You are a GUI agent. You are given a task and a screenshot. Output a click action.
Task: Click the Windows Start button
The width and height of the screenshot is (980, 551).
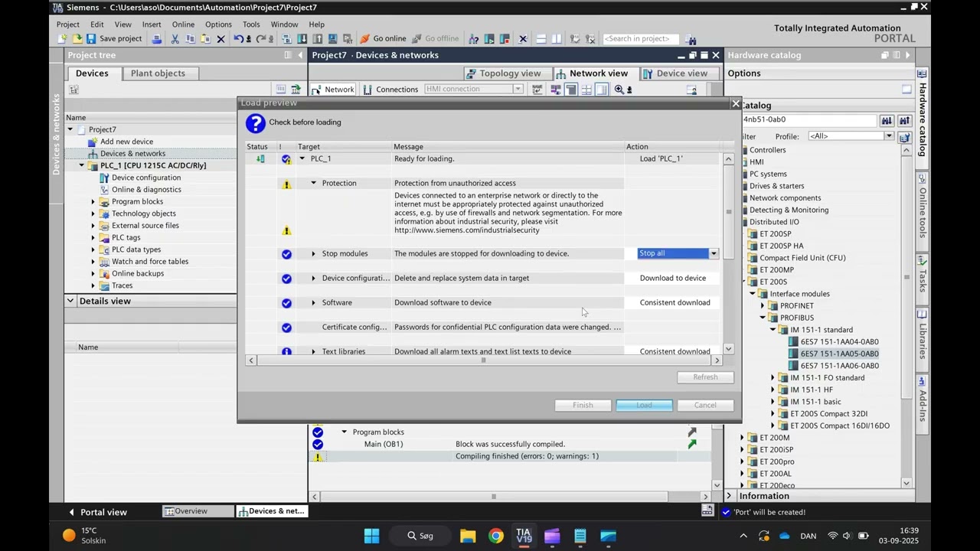click(x=371, y=536)
